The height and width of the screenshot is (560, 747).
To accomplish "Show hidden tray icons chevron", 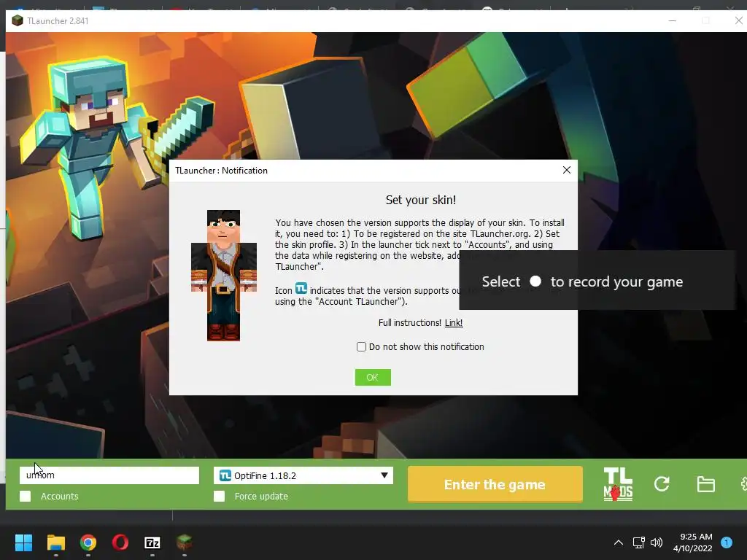I will pos(619,542).
